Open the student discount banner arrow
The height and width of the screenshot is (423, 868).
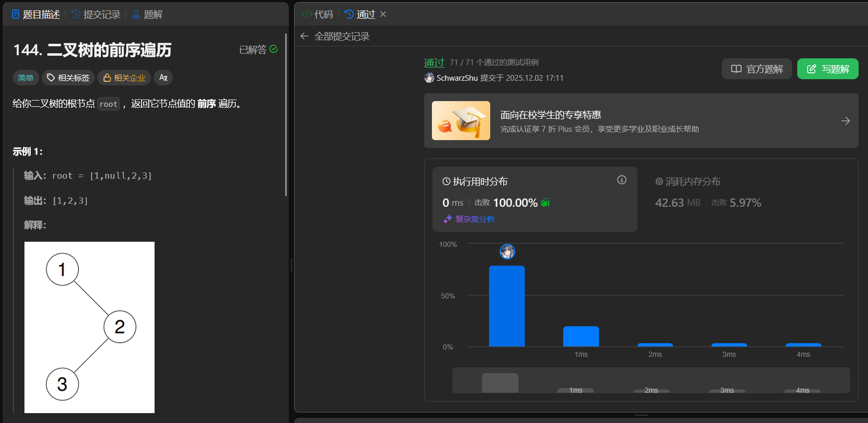pos(845,121)
